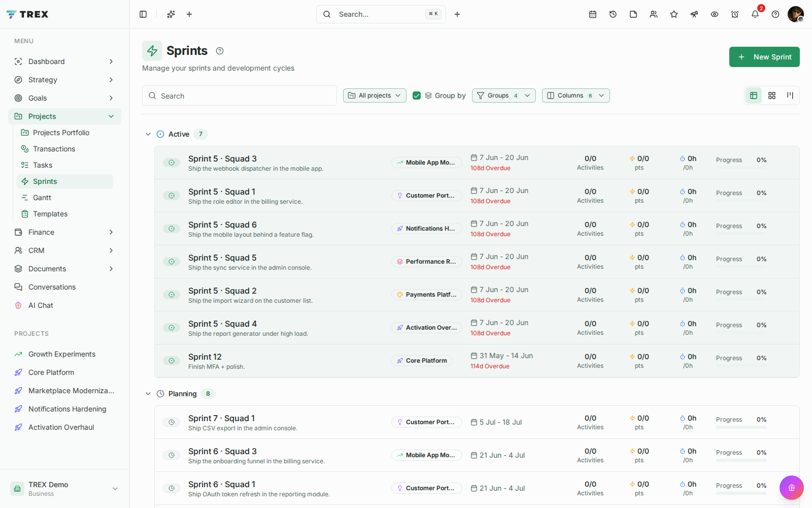The height and width of the screenshot is (508, 812).
Task: Click status icon of Sprint 7 · Squad 1
Action: [x=172, y=422]
